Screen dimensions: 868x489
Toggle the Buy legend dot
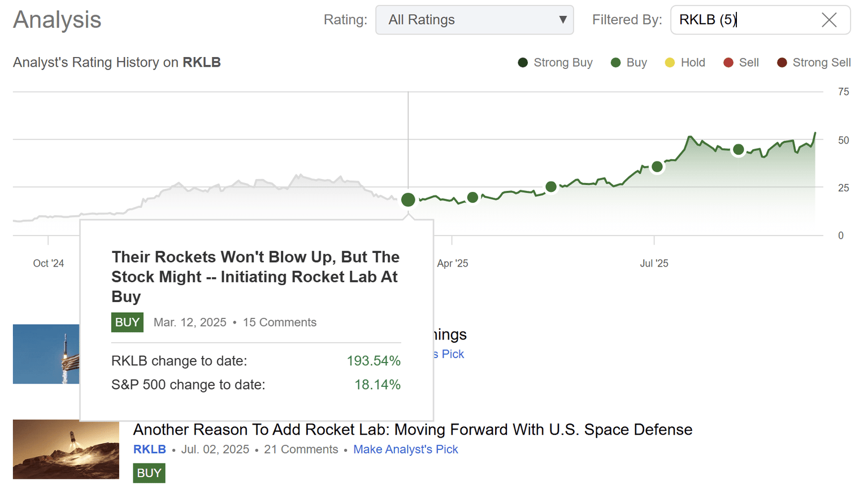(615, 63)
